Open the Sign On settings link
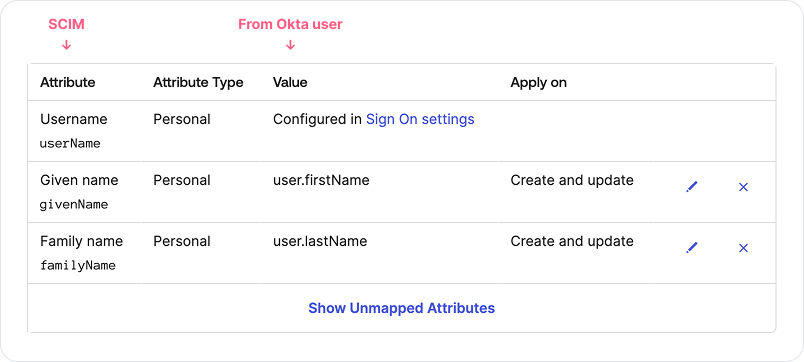Image resolution: width=804 pixels, height=362 pixels. click(420, 119)
